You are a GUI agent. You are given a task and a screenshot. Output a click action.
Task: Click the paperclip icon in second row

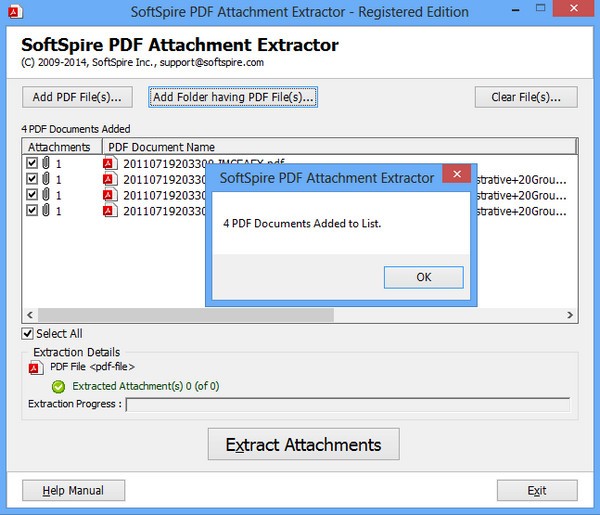click(46, 179)
